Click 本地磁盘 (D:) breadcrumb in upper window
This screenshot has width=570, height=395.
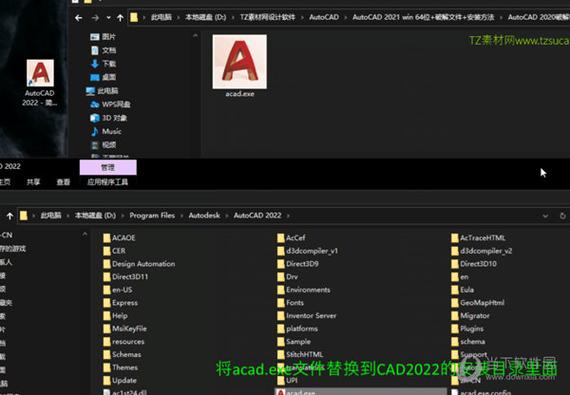pos(205,17)
